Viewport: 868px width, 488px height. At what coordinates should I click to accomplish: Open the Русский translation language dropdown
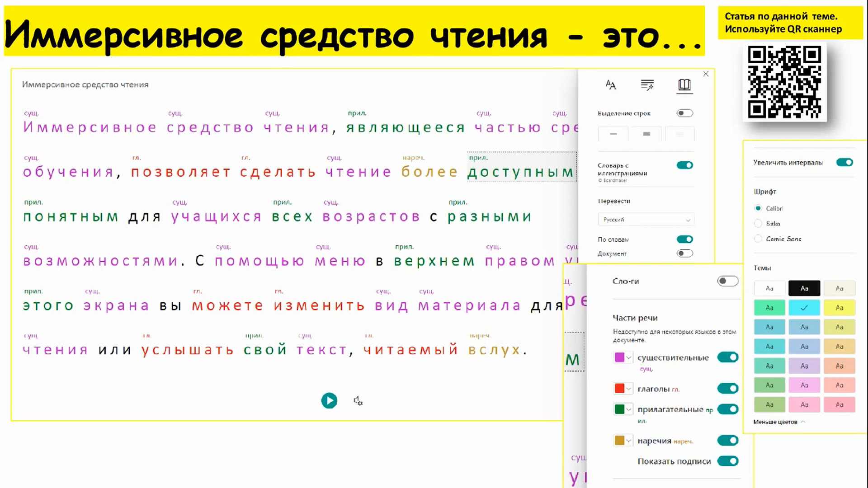(646, 220)
